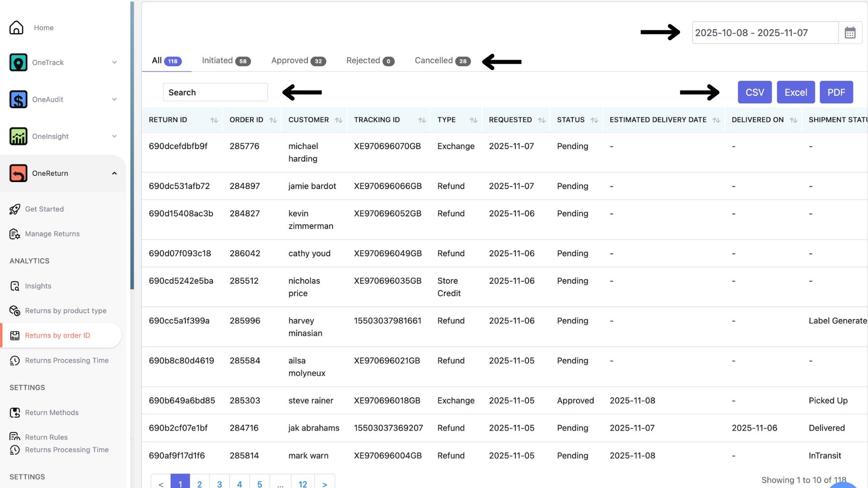Image resolution: width=868 pixels, height=488 pixels.
Task: Click the OneAudit dollar icon
Action: [x=18, y=99]
